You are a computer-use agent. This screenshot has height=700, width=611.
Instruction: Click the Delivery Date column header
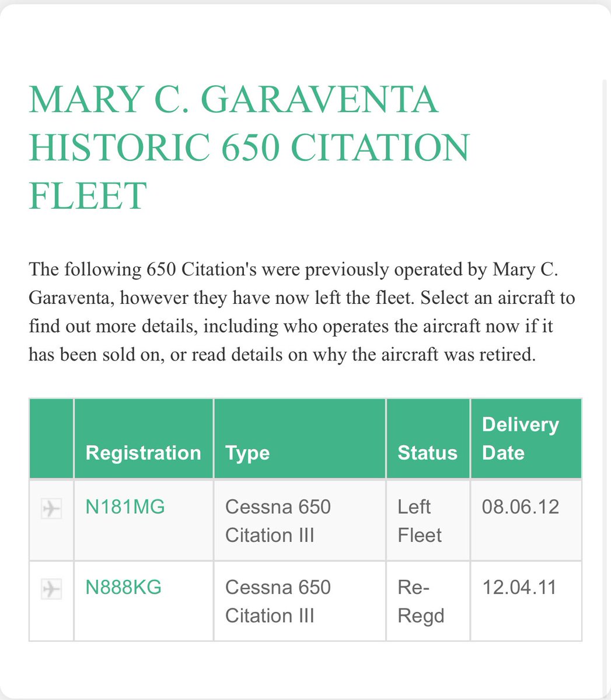click(x=520, y=439)
